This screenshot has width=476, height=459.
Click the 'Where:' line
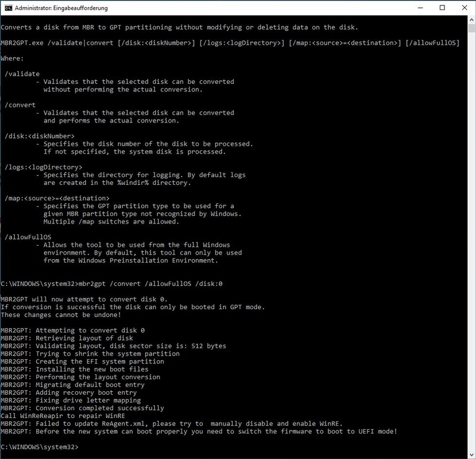tap(12, 58)
